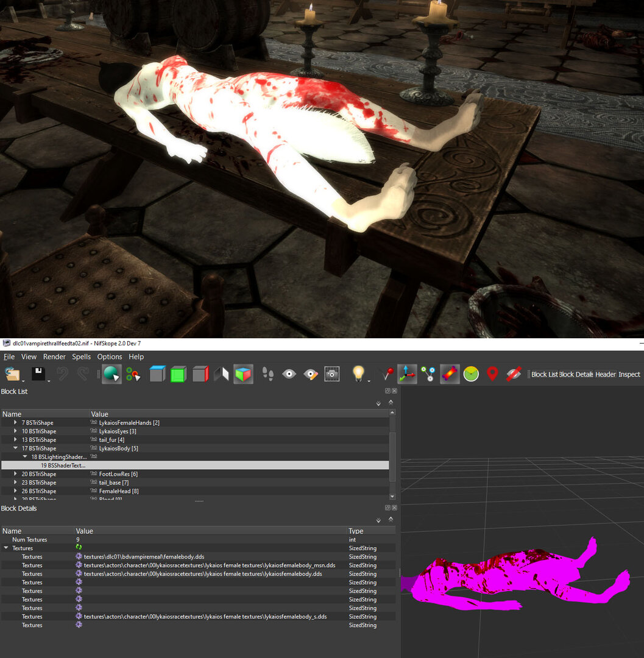Image resolution: width=644 pixels, height=658 pixels.
Task: Click the Type column header
Action: tap(356, 531)
